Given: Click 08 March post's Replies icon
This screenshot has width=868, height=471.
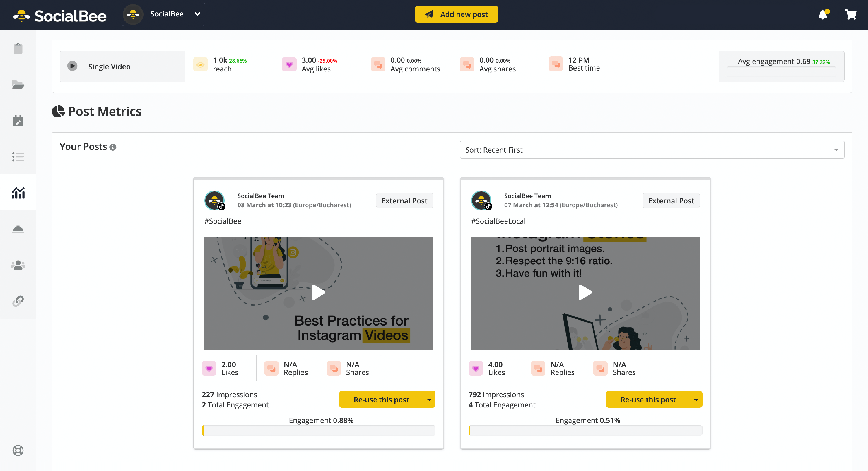Looking at the screenshot, I should tap(271, 368).
